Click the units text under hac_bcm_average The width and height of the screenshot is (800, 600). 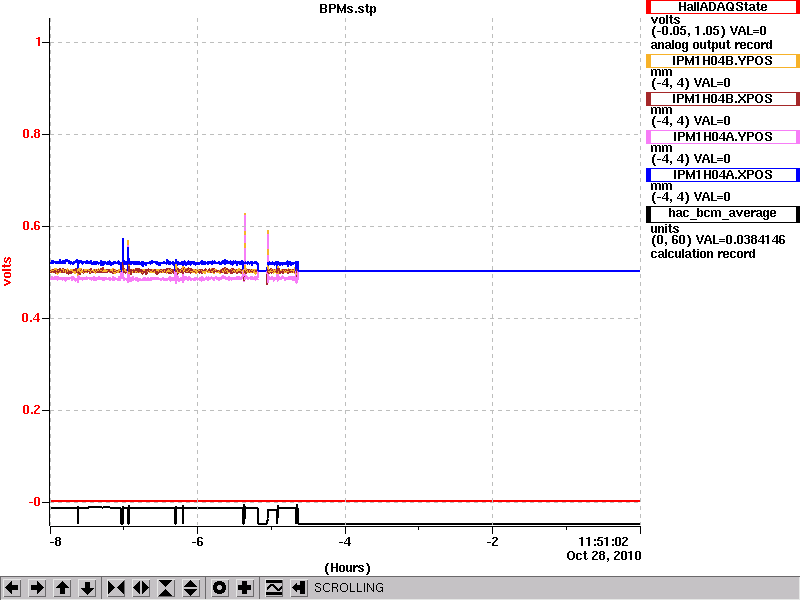coord(665,229)
